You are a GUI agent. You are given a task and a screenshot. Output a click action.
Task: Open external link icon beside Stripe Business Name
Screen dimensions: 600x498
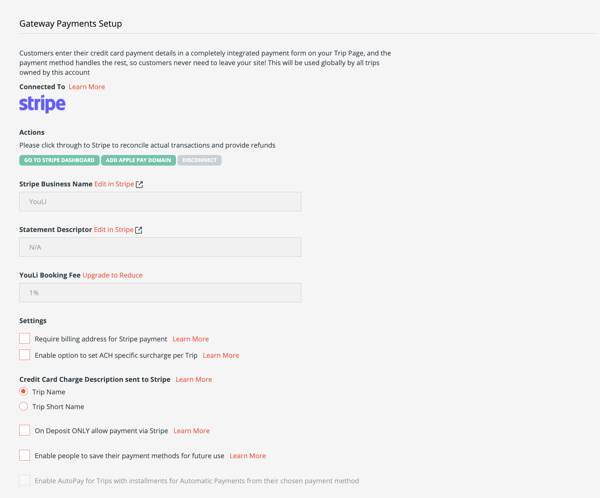coord(139,185)
